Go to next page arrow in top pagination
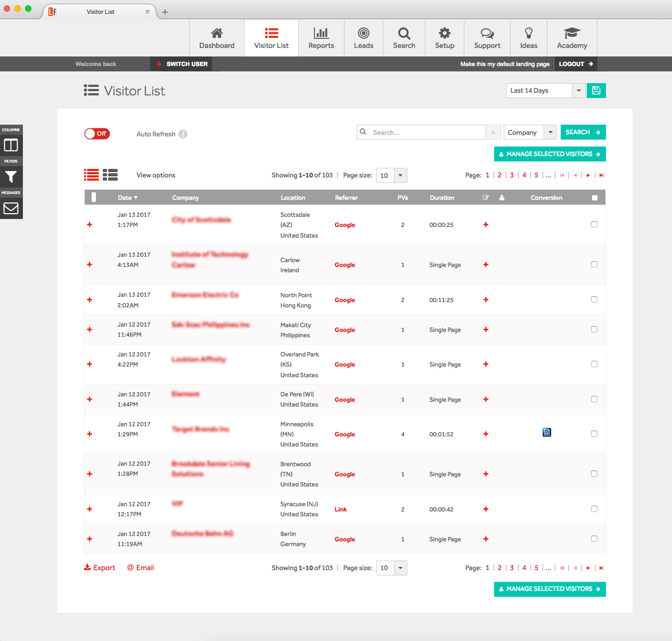The width and height of the screenshot is (672, 641). [x=588, y=175]
